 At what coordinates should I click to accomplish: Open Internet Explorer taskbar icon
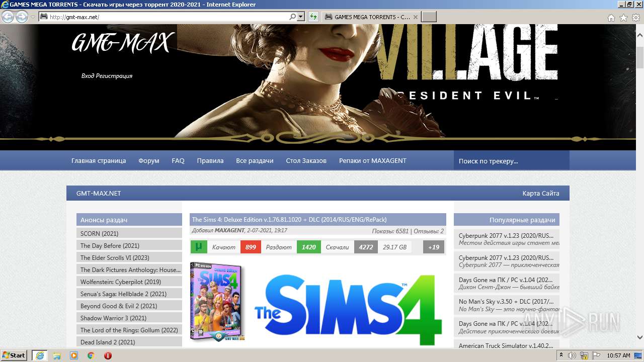39,355
